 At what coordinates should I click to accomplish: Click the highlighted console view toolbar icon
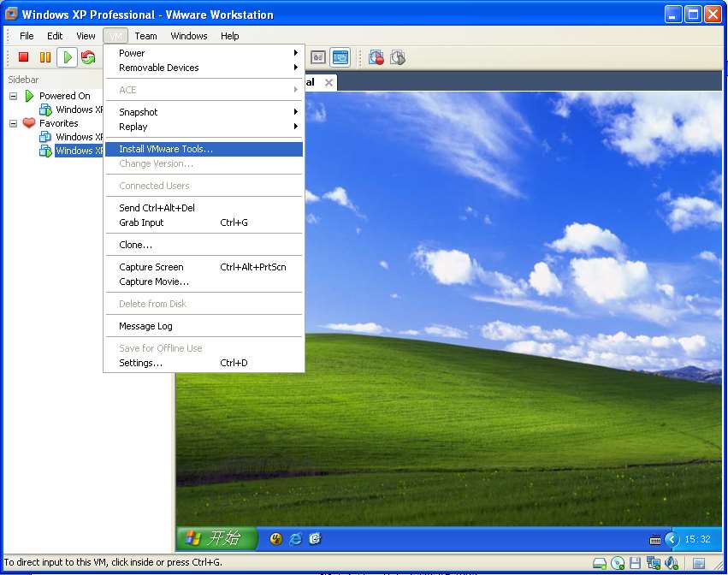[x=340, y=57]
